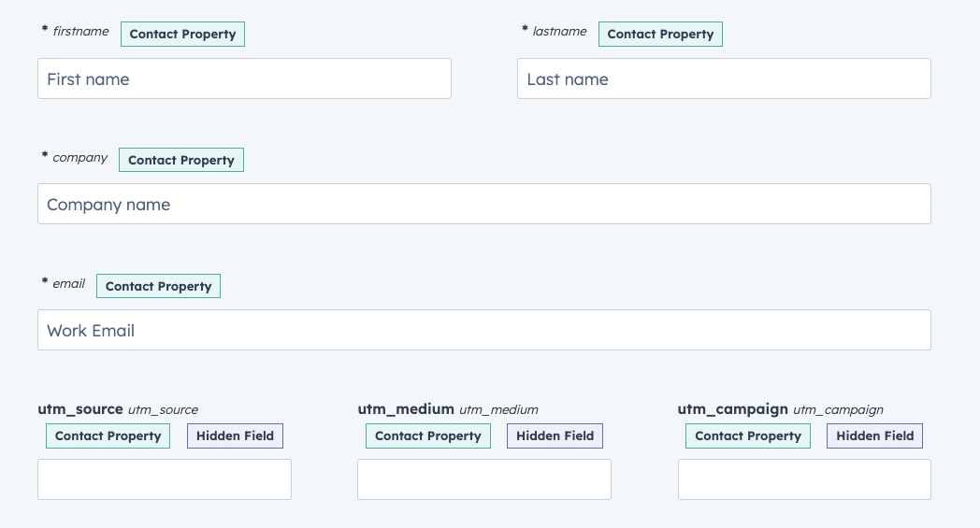
Task: Click Contact Property badge under utm_medium
Action: [428, 436]
